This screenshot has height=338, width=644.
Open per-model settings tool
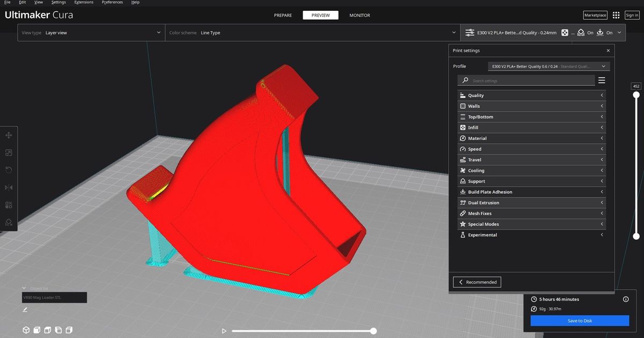tap(9, 204)
